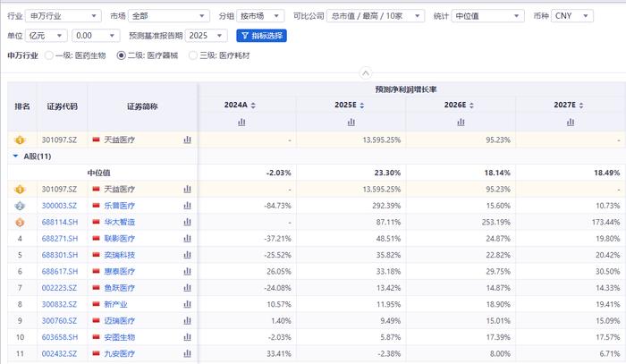Open stock name link 奕瑞科技
This screenshot has height=364, width=626.
[x=119, y=255]
